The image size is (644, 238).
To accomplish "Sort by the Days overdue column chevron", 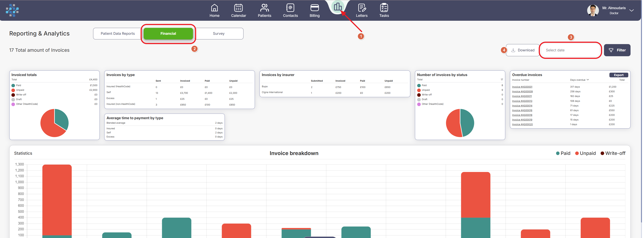I will (x=588, y=80).
